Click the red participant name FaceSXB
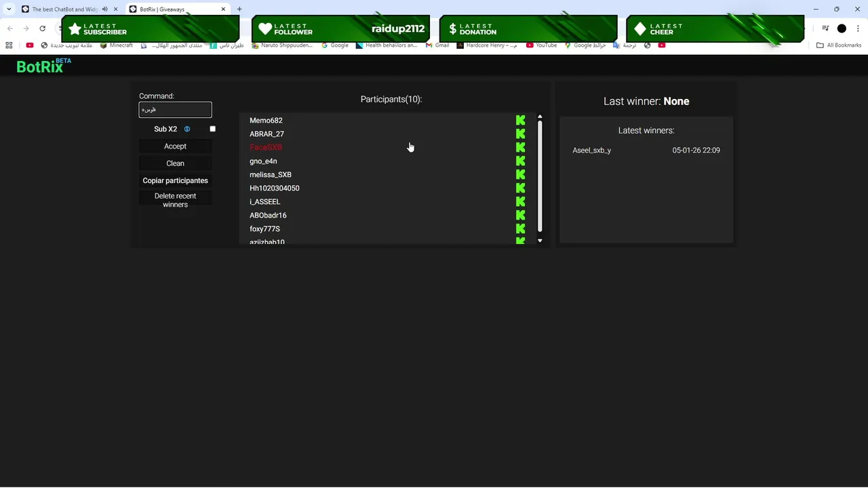Image resolution: width=868 pixels, height=488 pixels. click(266, 148)
